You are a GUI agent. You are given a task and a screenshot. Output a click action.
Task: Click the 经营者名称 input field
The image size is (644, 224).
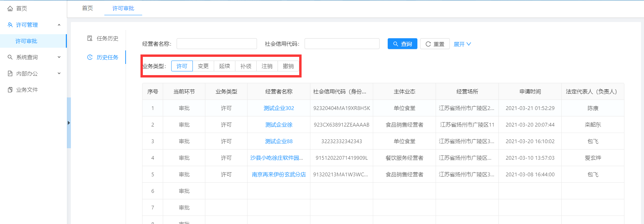[x=216, y=44]
